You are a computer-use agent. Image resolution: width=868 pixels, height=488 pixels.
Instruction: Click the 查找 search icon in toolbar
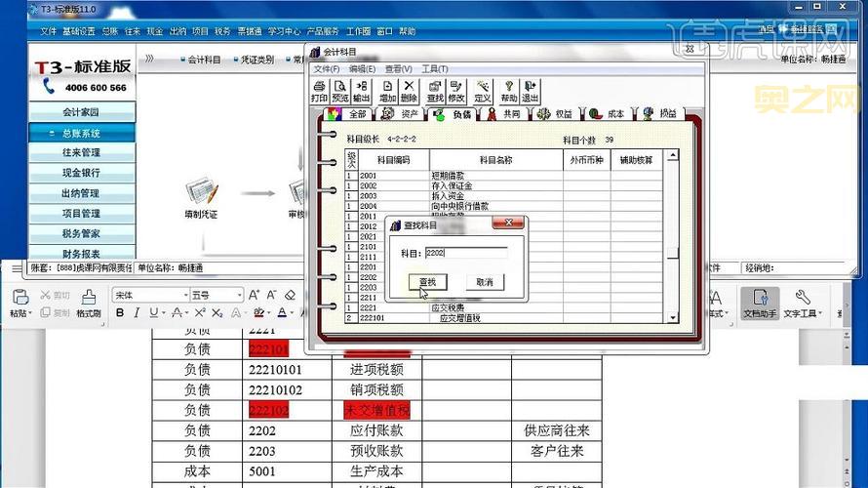435,91
